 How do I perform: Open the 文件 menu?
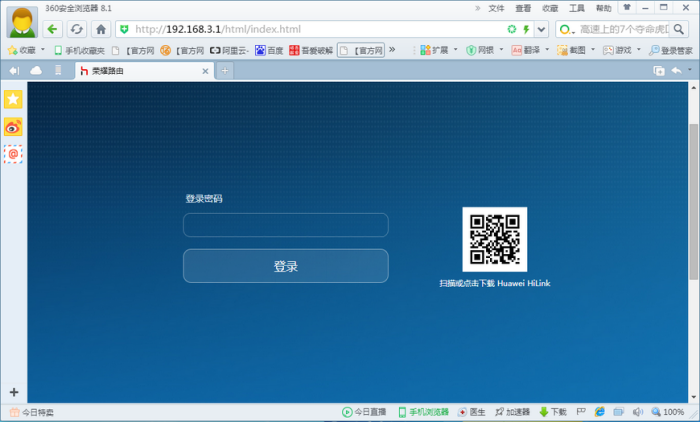coord(496,8)
